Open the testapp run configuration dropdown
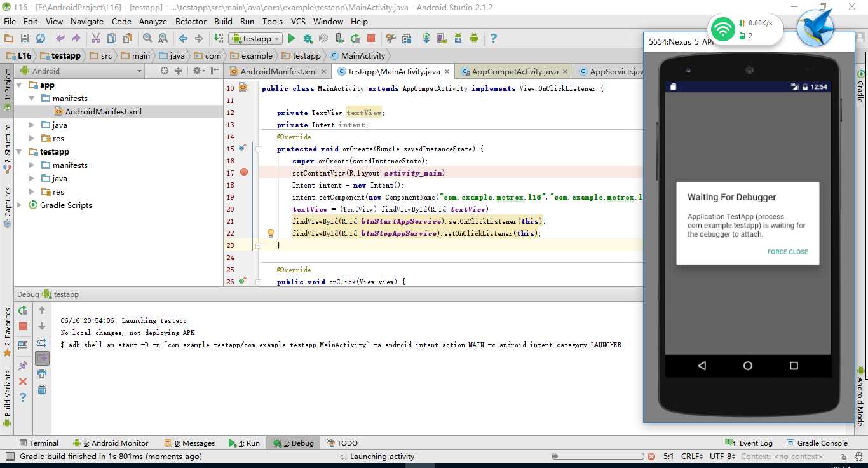 (255, 38)
